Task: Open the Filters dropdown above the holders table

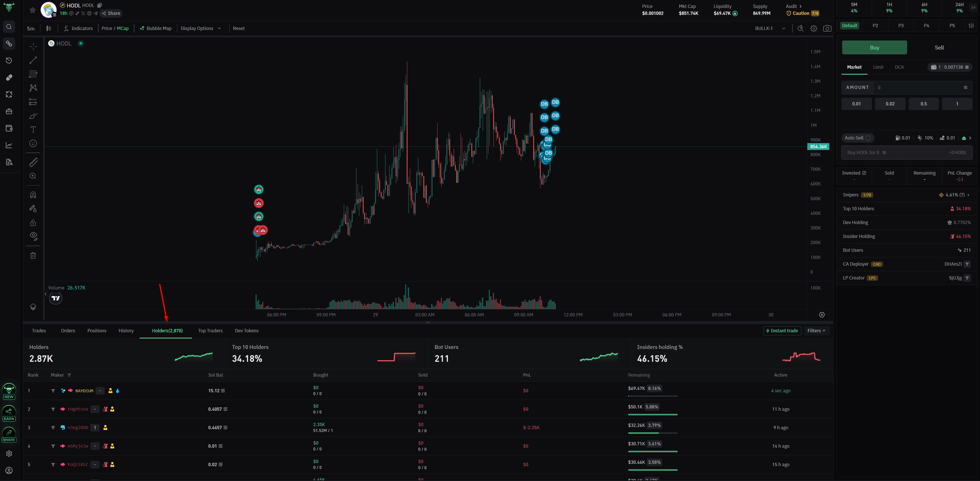Action: 816,330
